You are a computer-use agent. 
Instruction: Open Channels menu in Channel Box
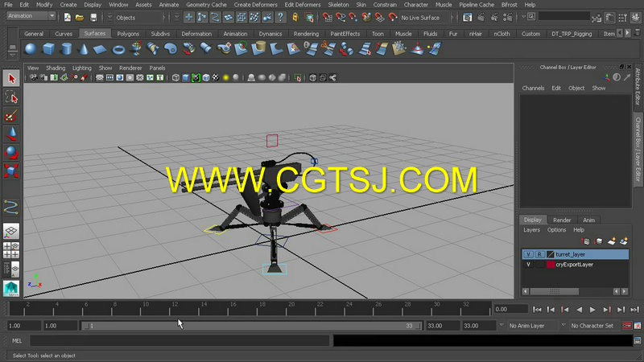click(x=533, y=88)
